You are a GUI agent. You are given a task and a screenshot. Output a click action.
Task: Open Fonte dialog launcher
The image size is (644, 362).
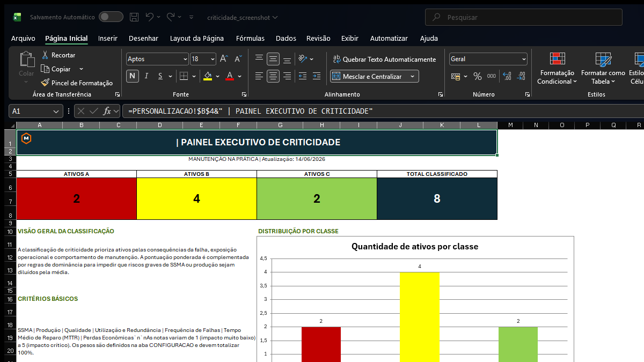pyautogui.click(x=244, y=94)
